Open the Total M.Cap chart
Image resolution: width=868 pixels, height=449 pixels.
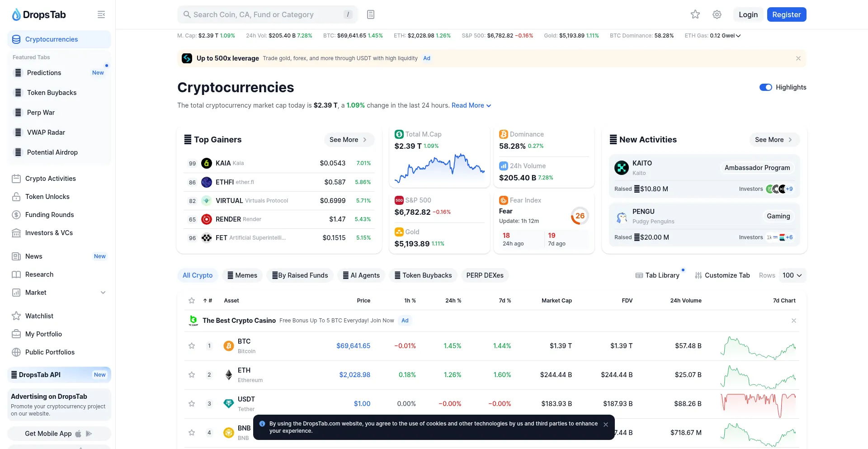point(439,168)
